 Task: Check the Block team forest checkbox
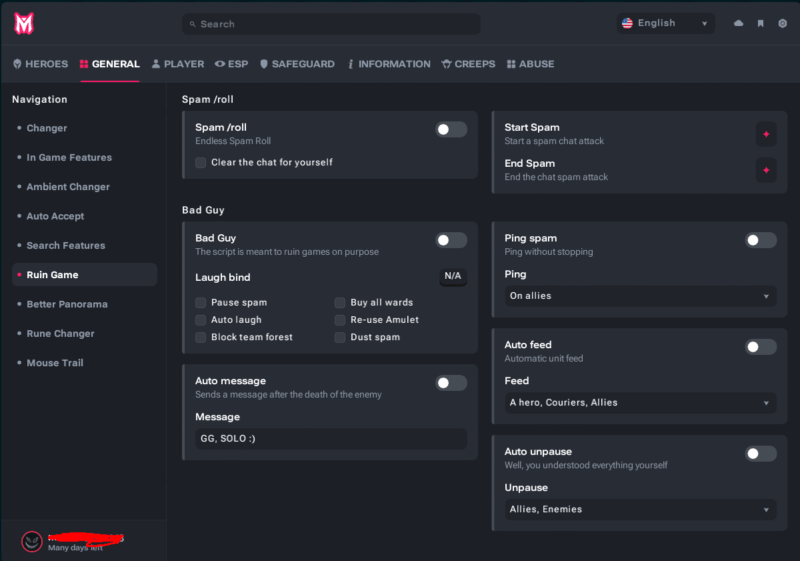click(x=201, y=337)
